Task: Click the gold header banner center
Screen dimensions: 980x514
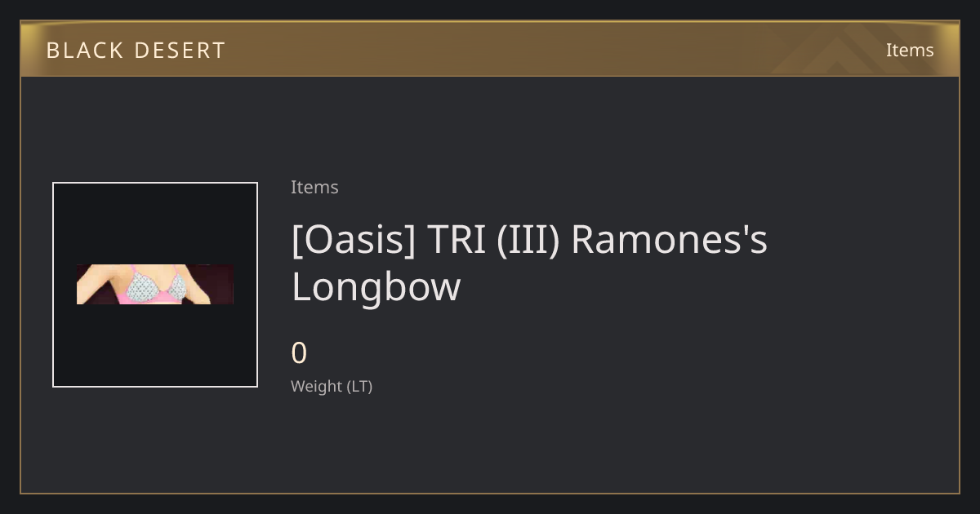Action: click(x=490, y=49)
